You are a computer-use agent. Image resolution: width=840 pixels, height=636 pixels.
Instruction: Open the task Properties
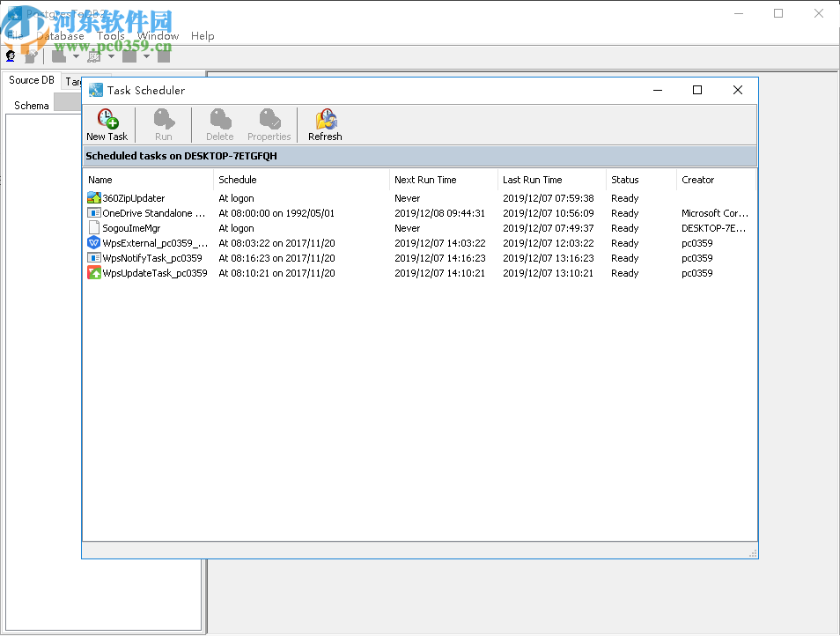pos(269,124)
